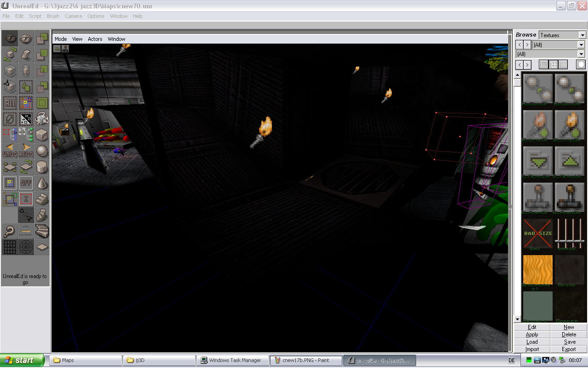This screenshot has height=368, width=588.
Task: Click the Delete texture button
Action: pyautogui.click(x=569, y=335)
